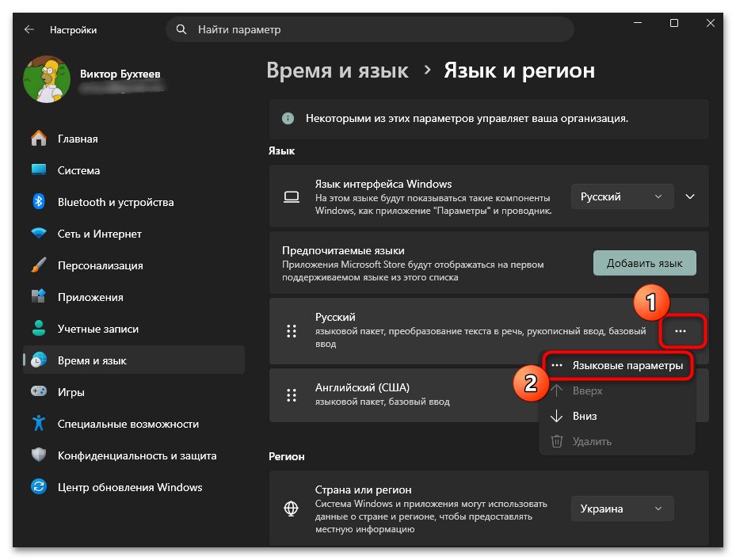Viewport: 736px width, 560px height.
Task: Click the search magnifier icon
Action: [x=181, y=29]
